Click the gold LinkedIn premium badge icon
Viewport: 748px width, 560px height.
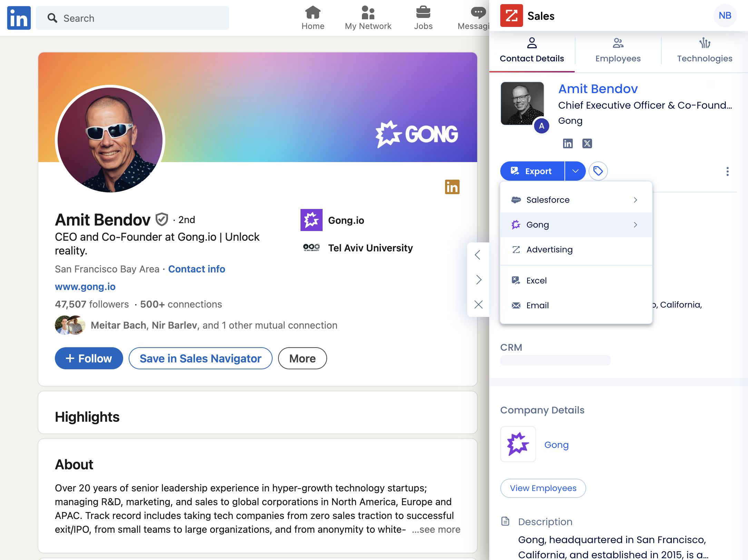coord(452,187)
